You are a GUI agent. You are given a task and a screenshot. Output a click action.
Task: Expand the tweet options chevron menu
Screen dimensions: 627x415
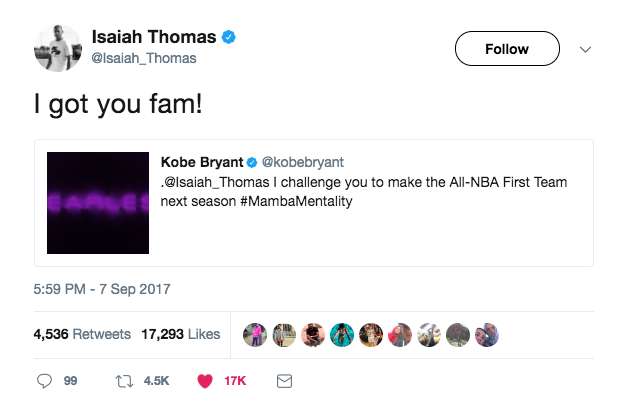pyautogui.click(x=586, y=48)
